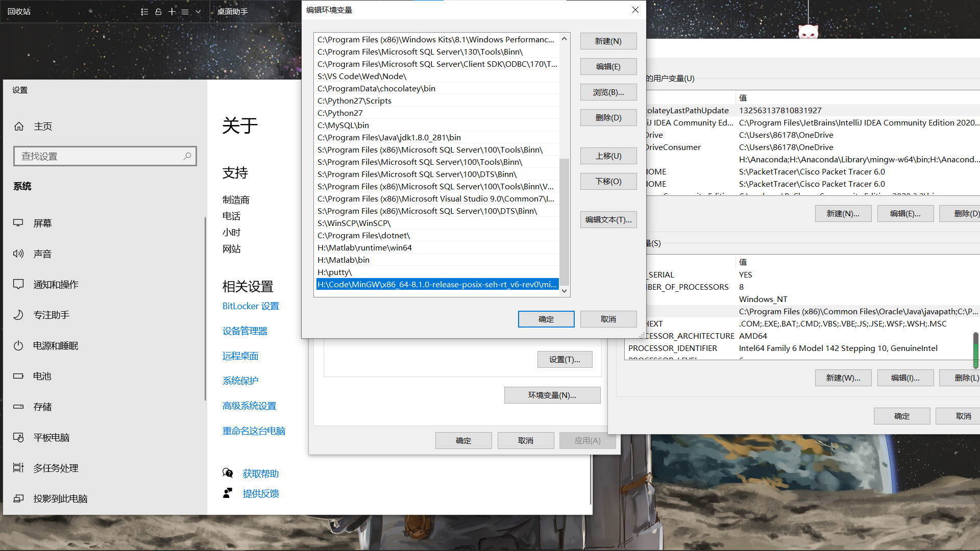
Task: Open the 主页 home item in Settings
Action: [x=105, y=126]
